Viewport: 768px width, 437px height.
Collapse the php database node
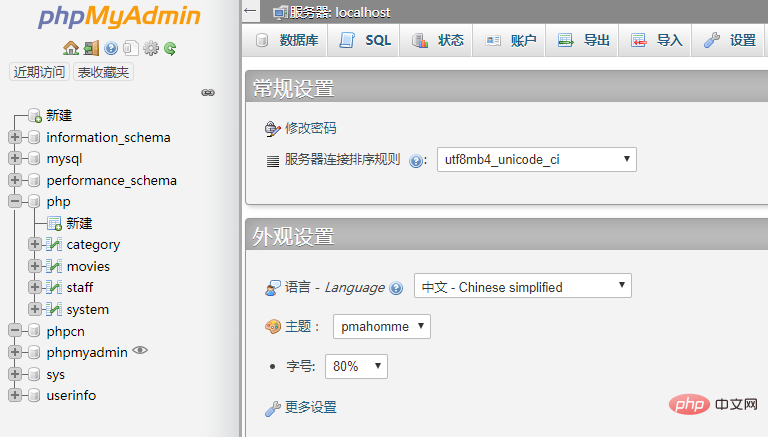(x=15, y=201)
